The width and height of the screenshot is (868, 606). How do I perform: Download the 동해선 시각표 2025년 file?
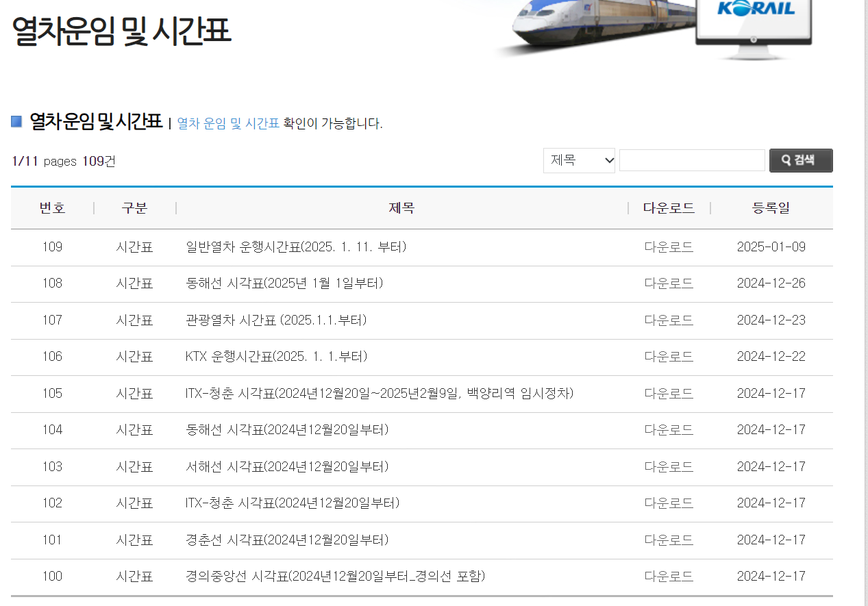pos(669,283)
